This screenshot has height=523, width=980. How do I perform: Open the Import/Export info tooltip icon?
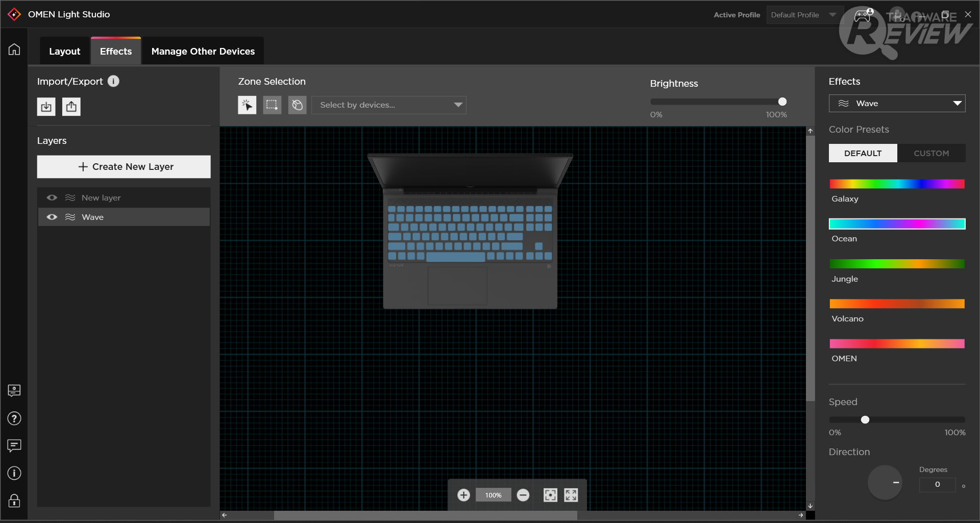pos(113,81)
